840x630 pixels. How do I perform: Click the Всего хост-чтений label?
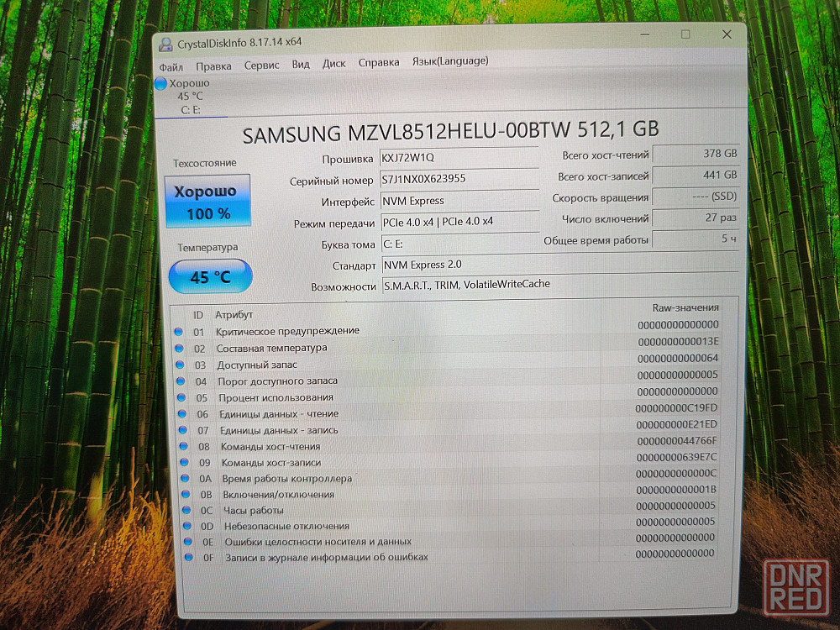[606, 155]
